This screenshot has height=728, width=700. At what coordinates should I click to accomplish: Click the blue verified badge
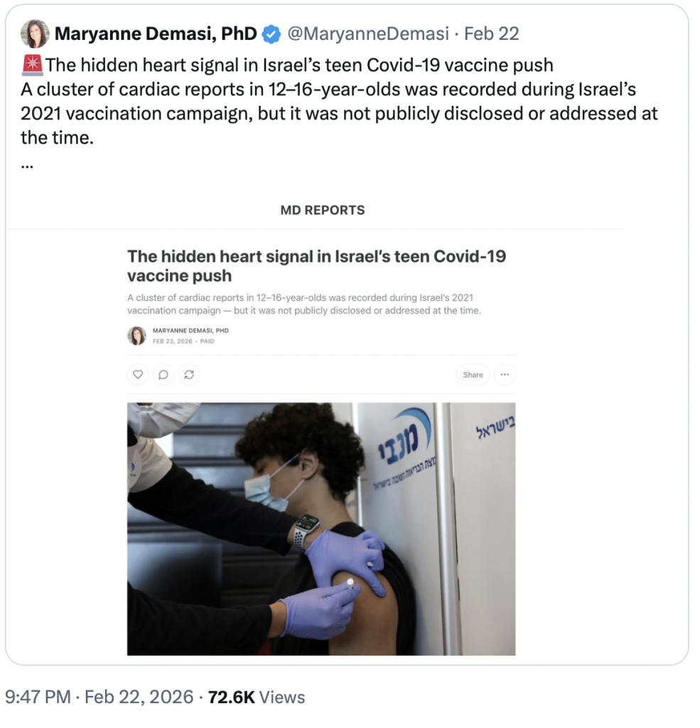[271, 33]
